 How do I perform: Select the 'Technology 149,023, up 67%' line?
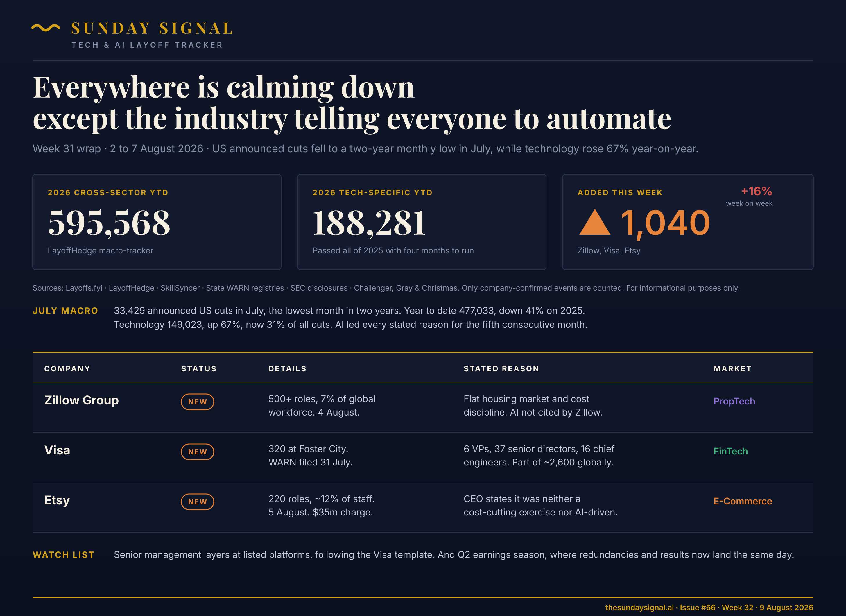[351, 325]
